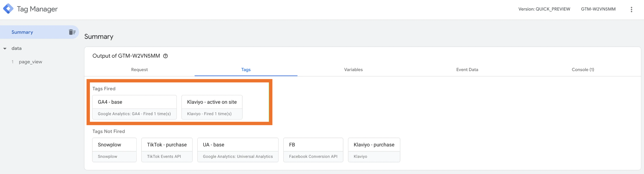Open the three-dot overflow menu
The image size is (644, 174).
[x=631, y=9]
